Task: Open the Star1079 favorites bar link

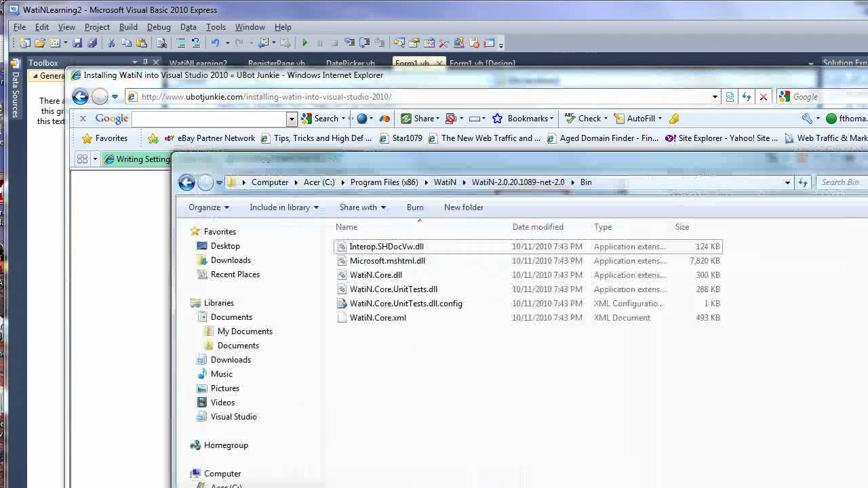Action: (x=401, y=138)
